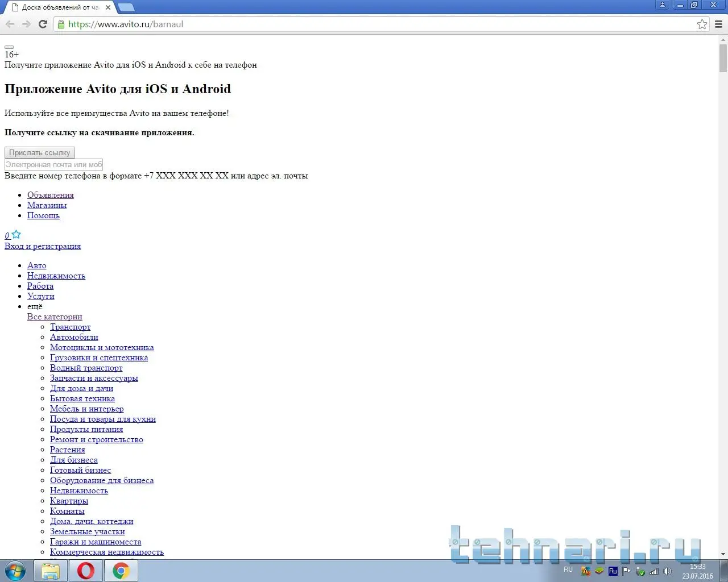Bookmark this page with the star icon

click(702, 24)
